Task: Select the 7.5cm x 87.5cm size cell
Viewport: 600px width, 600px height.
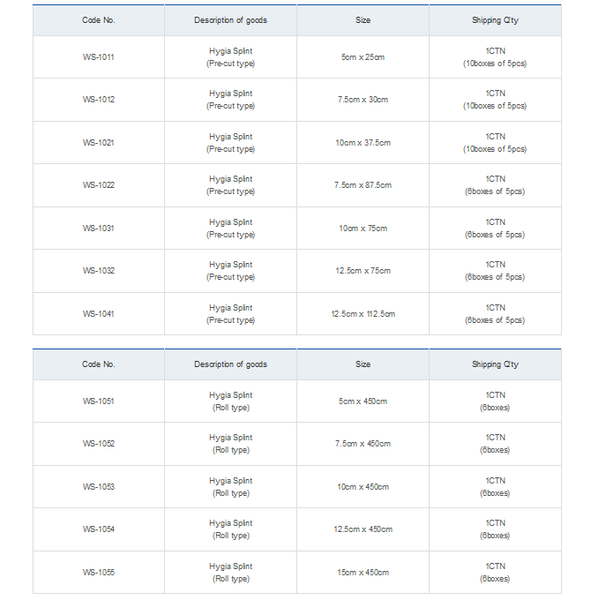Action: [363, 185]
